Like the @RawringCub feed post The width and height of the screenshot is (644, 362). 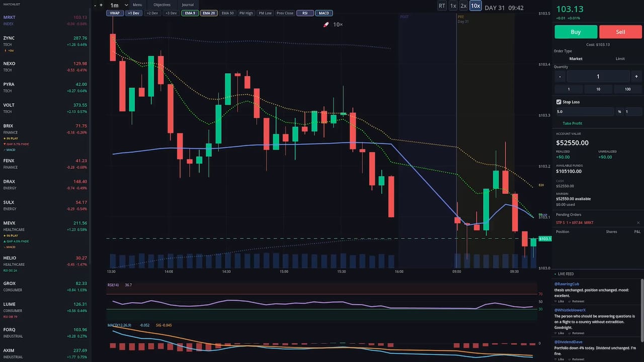[x=560, y=301]
